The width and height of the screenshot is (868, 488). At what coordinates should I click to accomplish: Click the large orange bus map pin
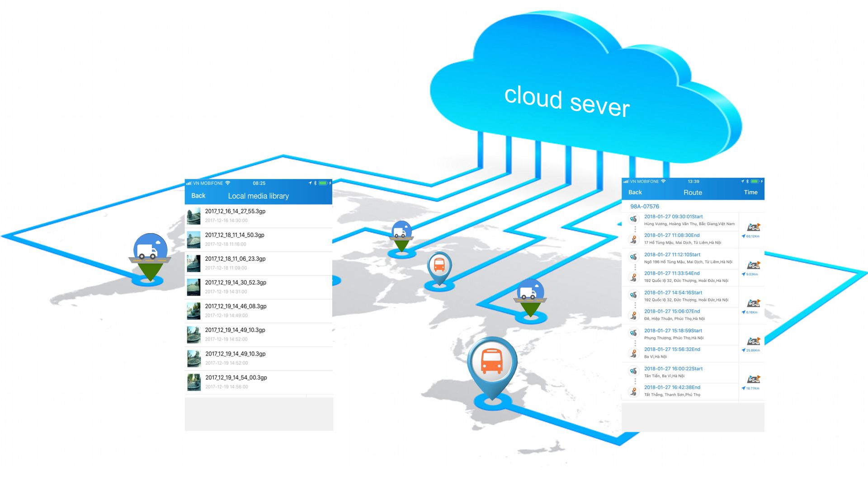tap(492, 361)
